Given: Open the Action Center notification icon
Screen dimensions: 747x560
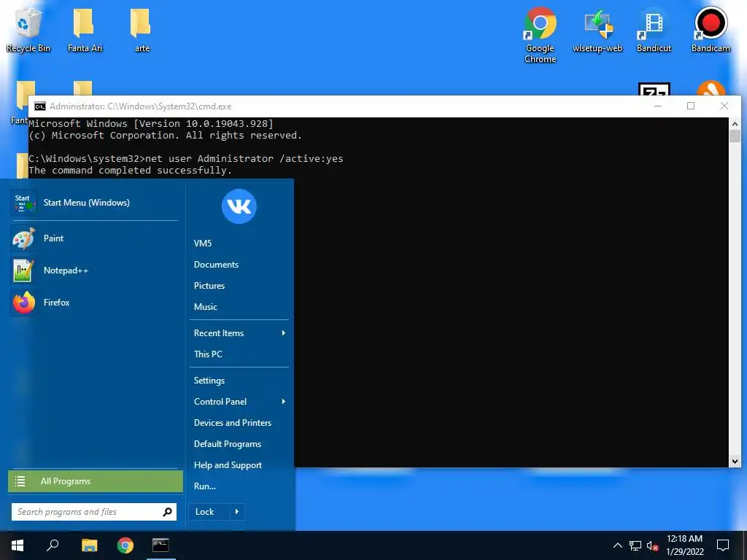Looking at the screenshot, I should point(723,545).
